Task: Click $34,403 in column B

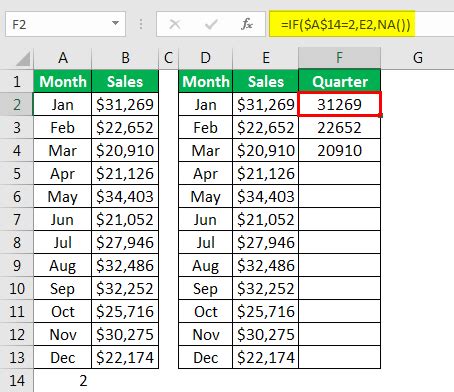Action: (x=125, y=196)
